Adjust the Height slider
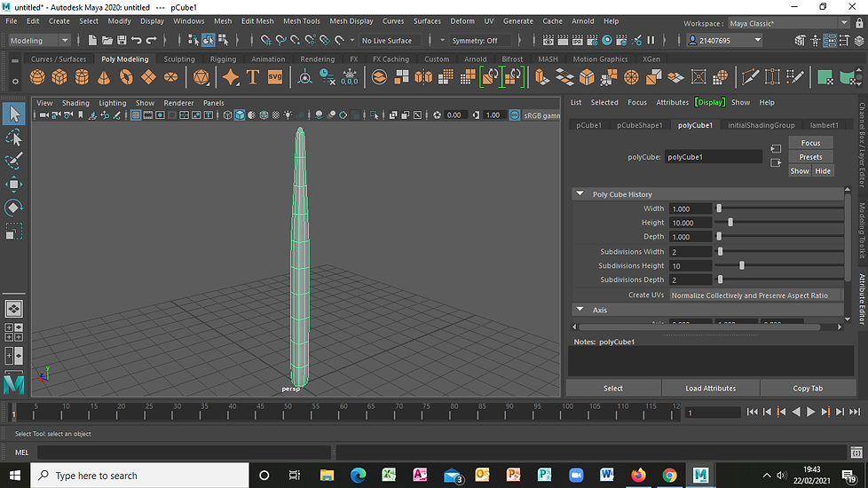Image resolution: width=868 pixels, height=488 pixels. pos(730,223)
